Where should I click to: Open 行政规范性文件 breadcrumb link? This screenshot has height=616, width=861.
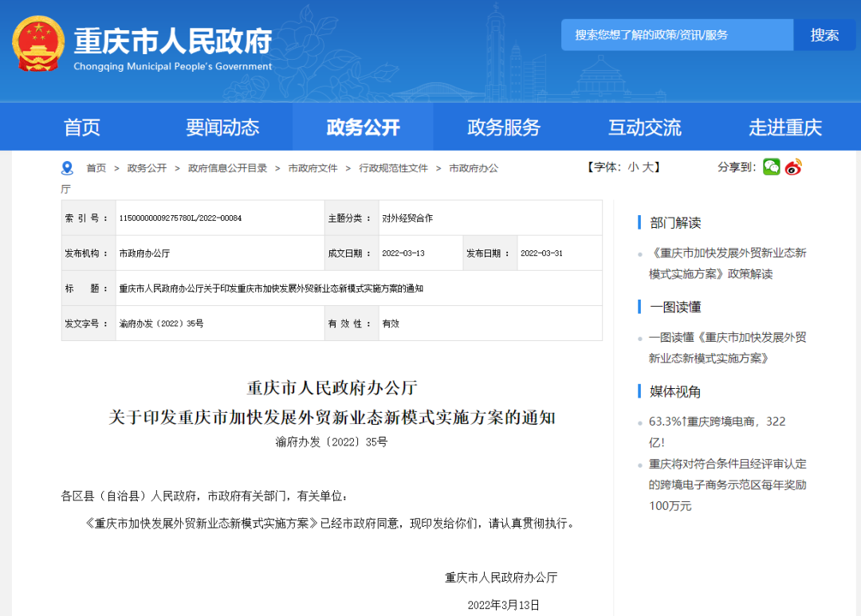393,168
